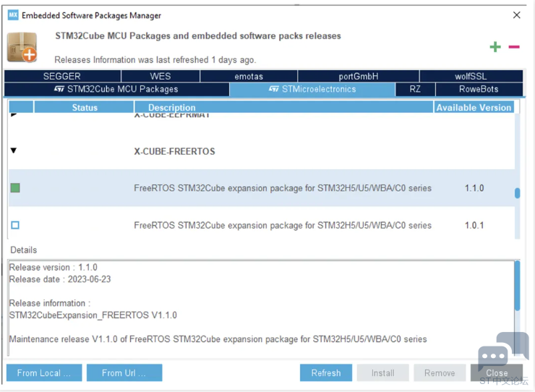The height and width of the screenshot is (392, 535).
Task: Click the Details pane scrollbar thumb
Action: pos(517,286)
